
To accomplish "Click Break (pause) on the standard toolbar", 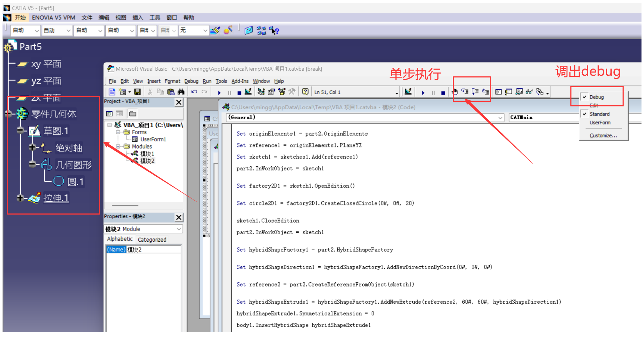I will click(229, 92).
